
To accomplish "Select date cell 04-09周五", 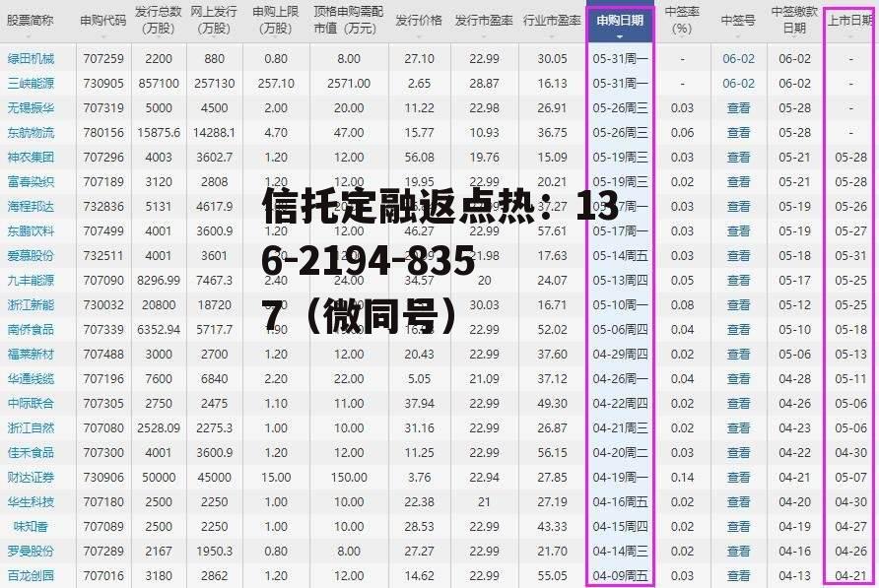I will point(620,575).
